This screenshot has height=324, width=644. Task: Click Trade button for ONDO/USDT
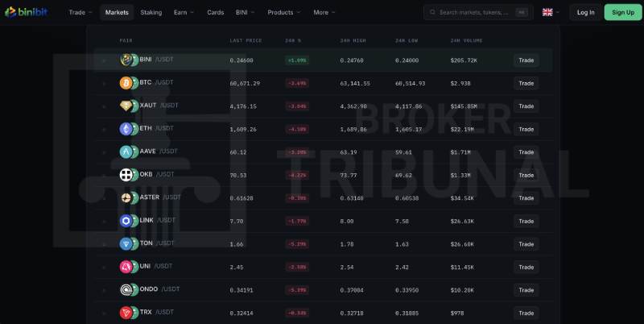click(526, 290)
